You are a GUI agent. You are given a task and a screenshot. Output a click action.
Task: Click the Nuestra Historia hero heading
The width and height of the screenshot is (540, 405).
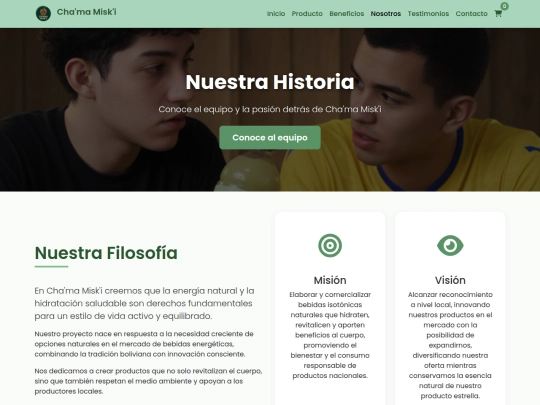(x=270, y=82)
